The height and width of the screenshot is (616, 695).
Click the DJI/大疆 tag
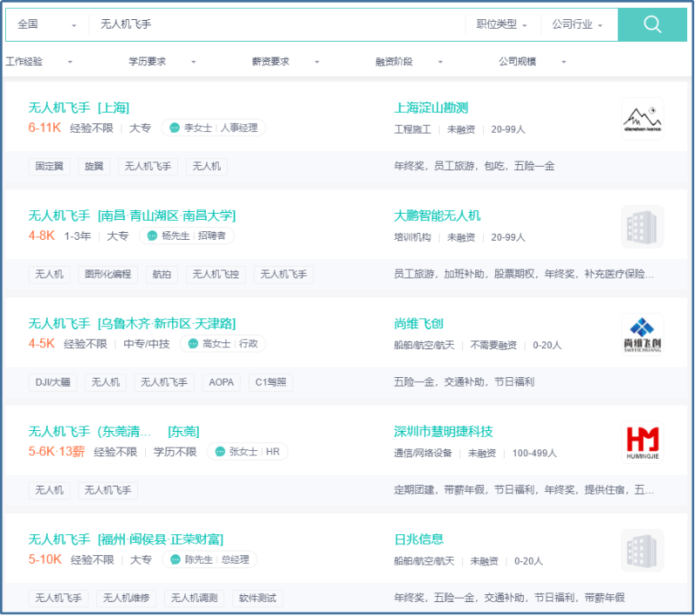point(53,382)
